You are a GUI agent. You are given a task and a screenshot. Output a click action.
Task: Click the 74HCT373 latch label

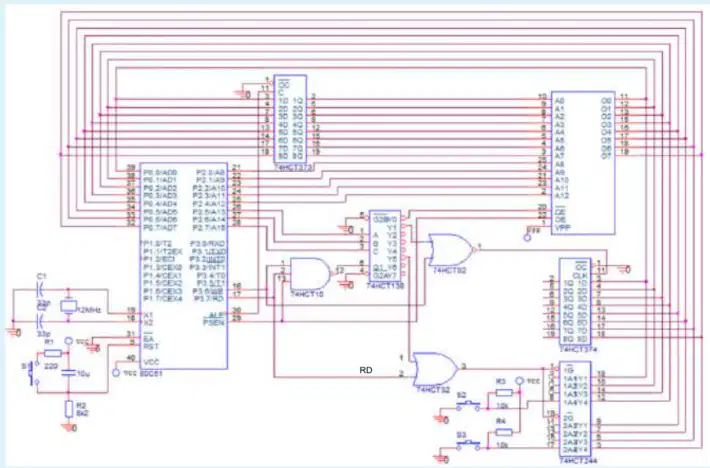click(293, 168)
